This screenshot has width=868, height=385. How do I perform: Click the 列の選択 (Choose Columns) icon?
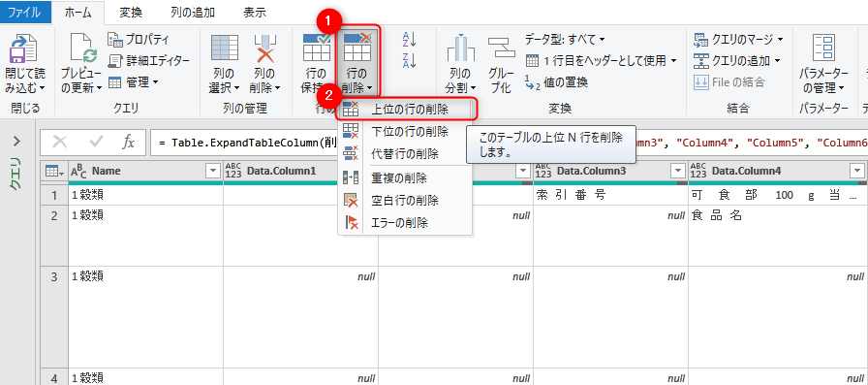pos(225,48)
